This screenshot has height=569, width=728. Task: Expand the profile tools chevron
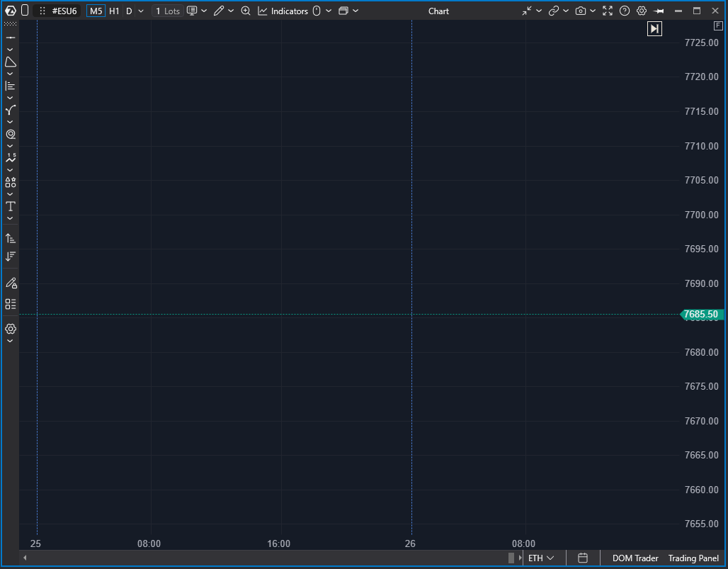(10, 98)
